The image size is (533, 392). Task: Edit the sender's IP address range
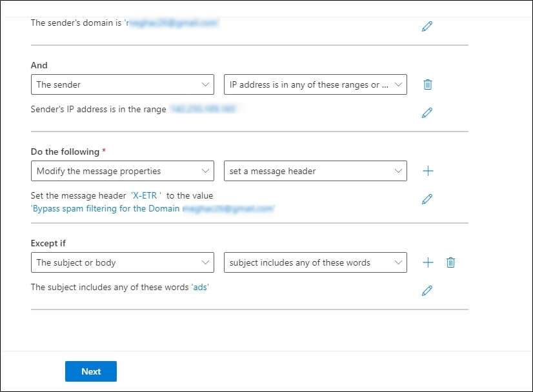pos(427,112)
